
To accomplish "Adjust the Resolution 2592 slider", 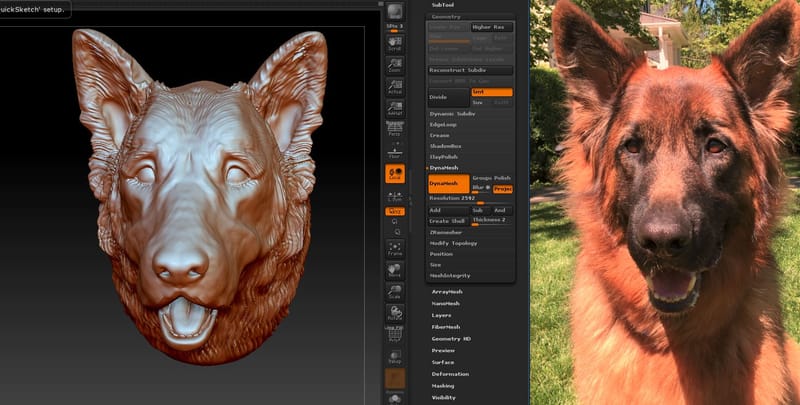I will [470, 200].
